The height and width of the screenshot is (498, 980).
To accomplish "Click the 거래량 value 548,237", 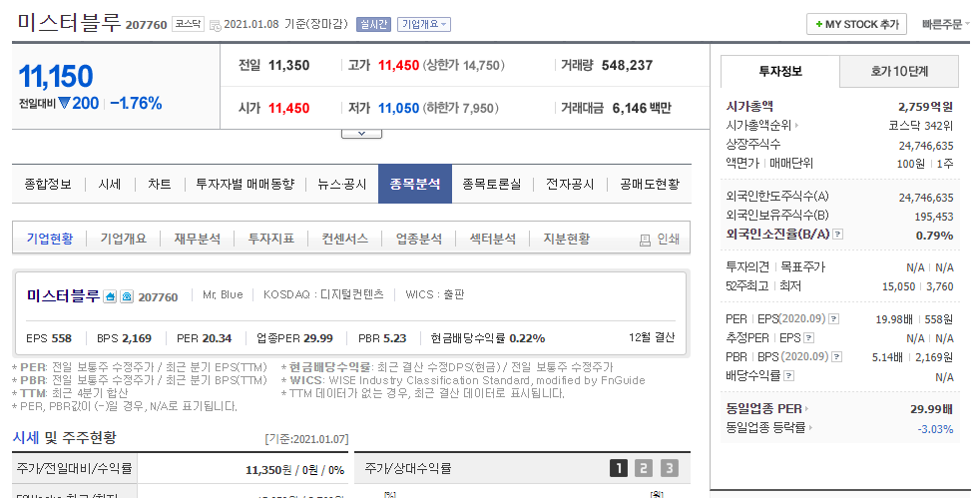I will (627, 65).
